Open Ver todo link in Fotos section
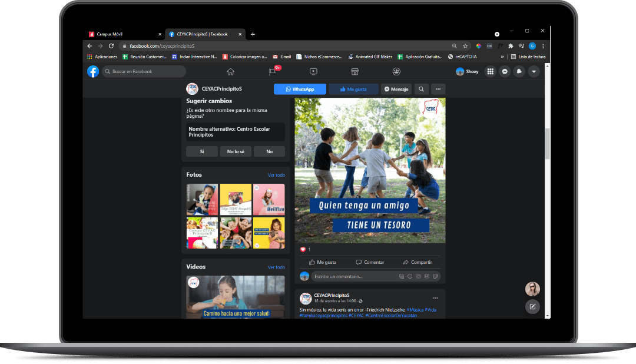The width and height of the screenshot is (636, 364). tap(276, 176)
